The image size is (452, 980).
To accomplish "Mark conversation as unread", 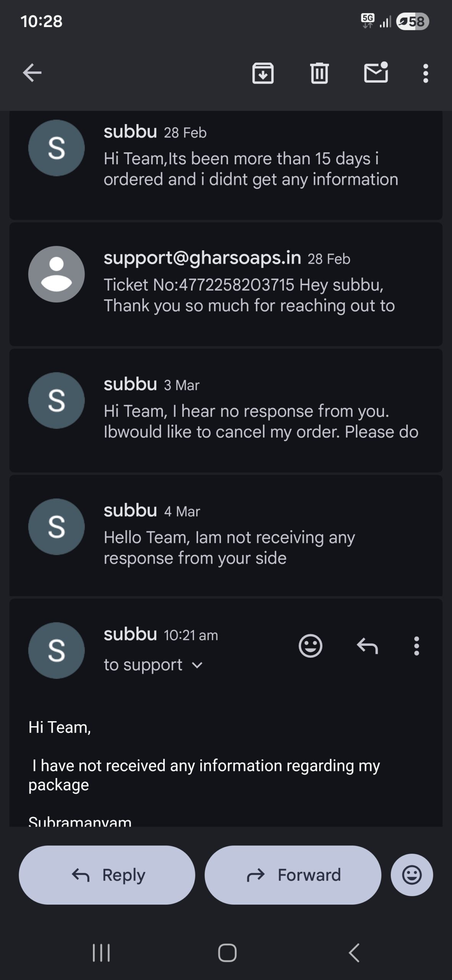I will pyautogui.click(x=376, y=73).
